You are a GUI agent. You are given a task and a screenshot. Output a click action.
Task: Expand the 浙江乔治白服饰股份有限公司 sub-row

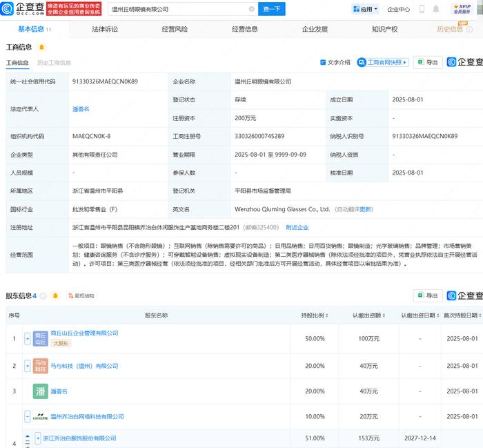pos(37,438)
